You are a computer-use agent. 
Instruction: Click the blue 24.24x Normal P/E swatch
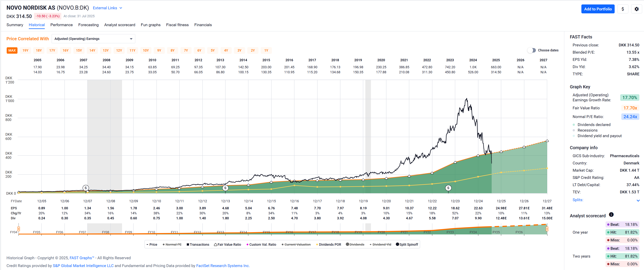click(x=630, y=117)
